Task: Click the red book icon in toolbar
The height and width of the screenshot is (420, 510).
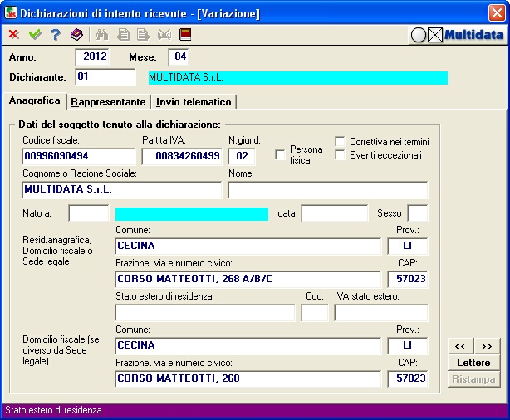Action: point(185,34)
